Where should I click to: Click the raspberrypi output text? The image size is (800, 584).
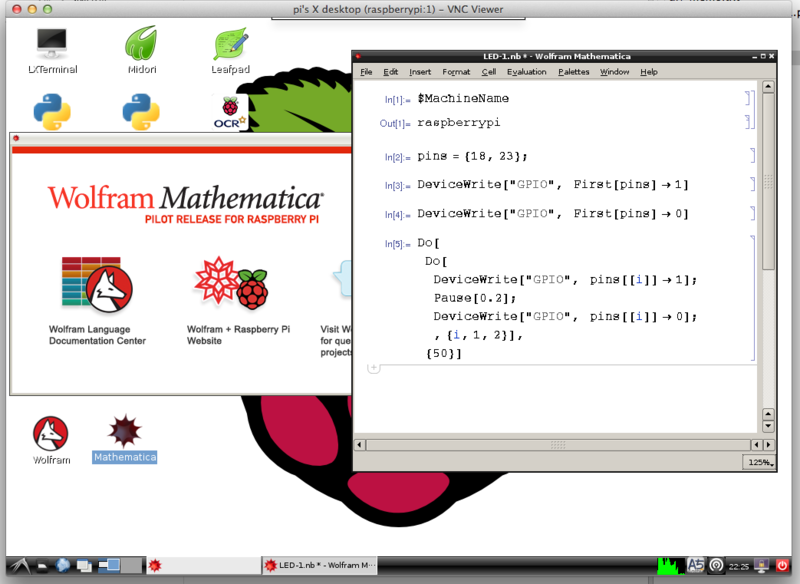(459, 122)
